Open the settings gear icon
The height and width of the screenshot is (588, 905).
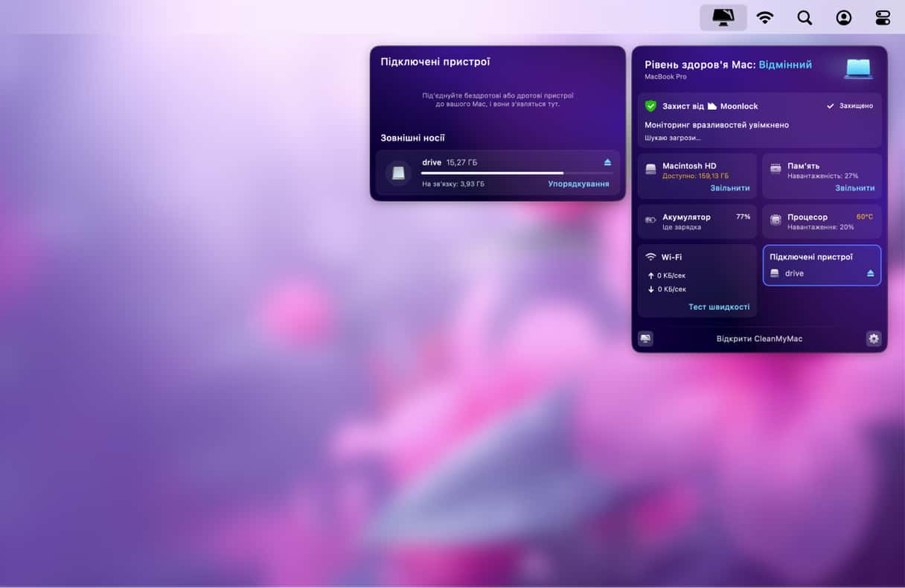(874, 339)
